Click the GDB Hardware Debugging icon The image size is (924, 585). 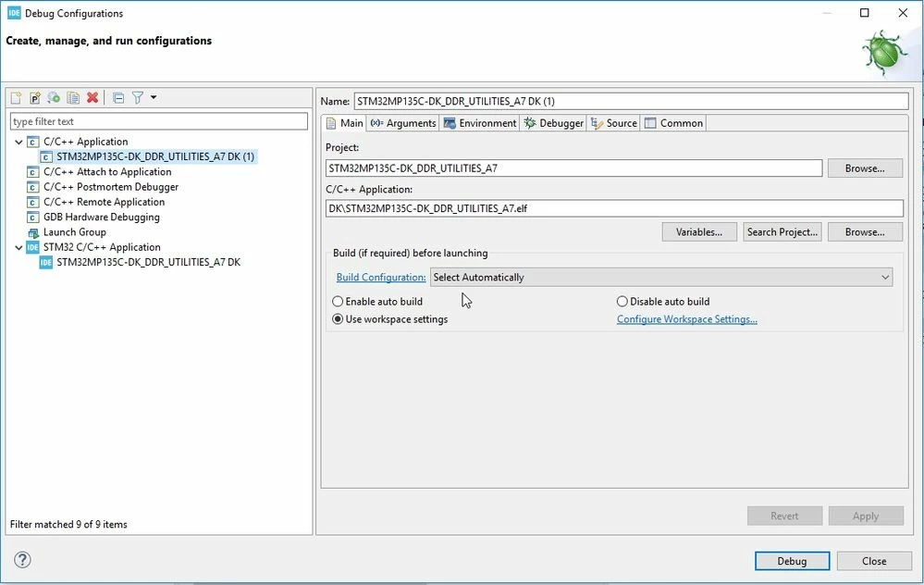(x=33, y=218)
